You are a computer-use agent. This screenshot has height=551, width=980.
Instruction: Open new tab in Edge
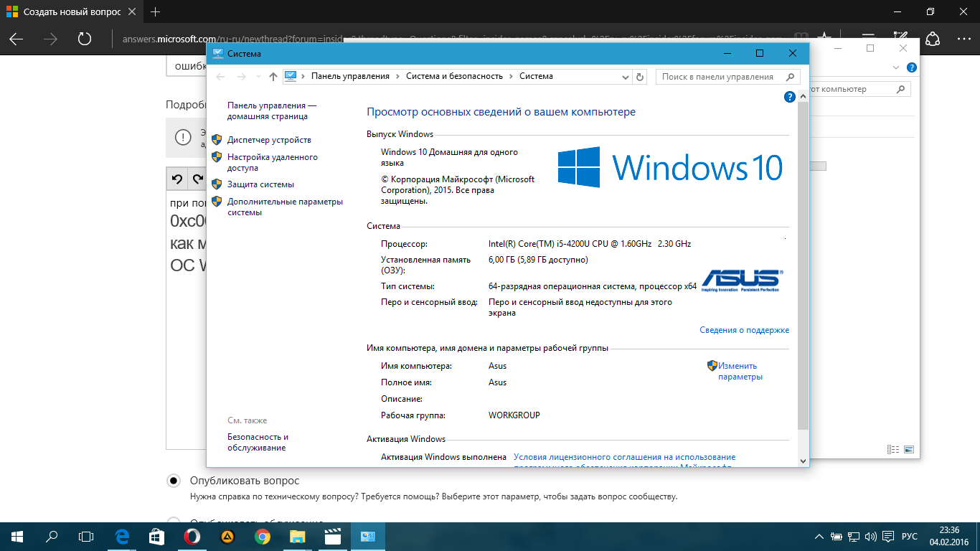(x=156, y=12)
